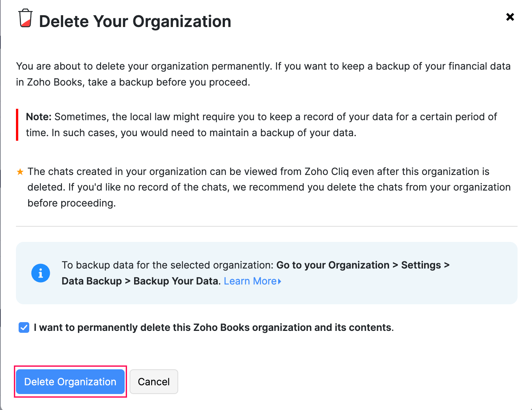Viewport: 532px width, 410px height.
Task: Click the "Delete Your Organization" heading
Action: [135, 21]
